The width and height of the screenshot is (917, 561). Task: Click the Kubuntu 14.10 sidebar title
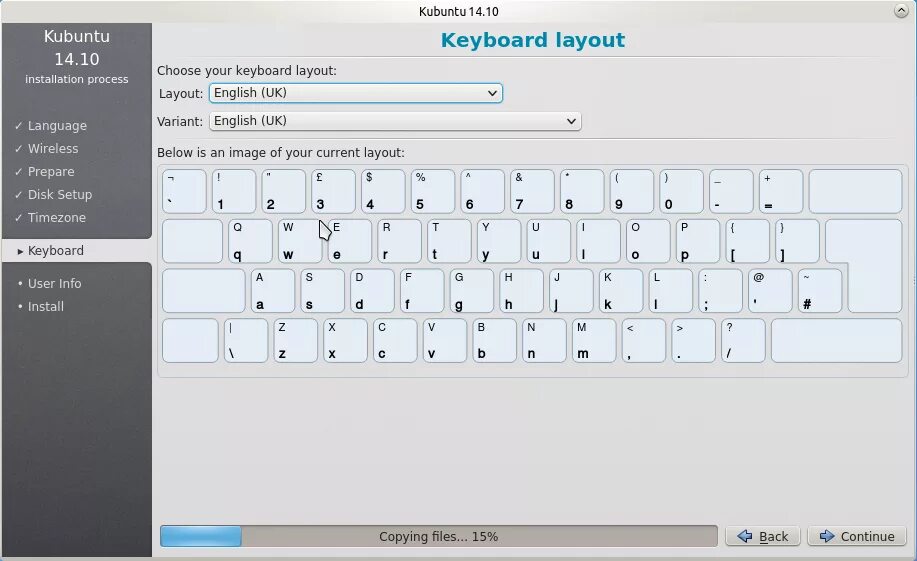point(77,47)
